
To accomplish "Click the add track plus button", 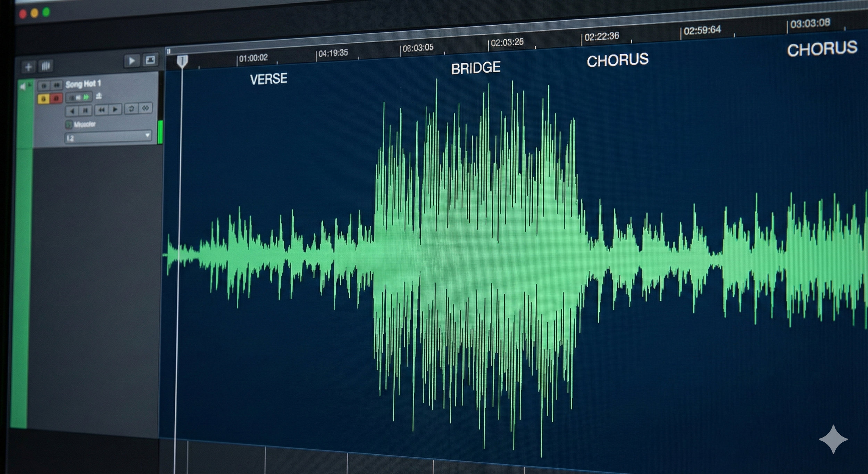I will [x=28, y=67].
